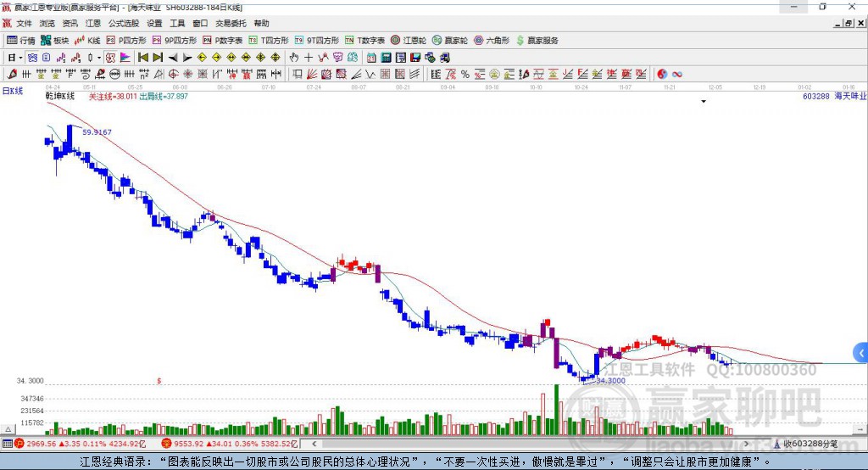Open the 文件 menu

tap(24, 23)
